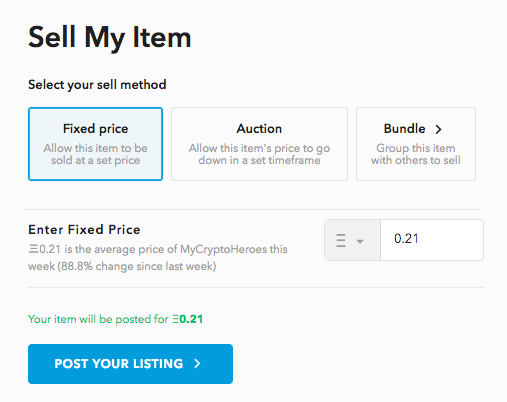507x402 pixels.
Task: Click the Ethereum symbol in currency selector
Action: pos(341,240)
